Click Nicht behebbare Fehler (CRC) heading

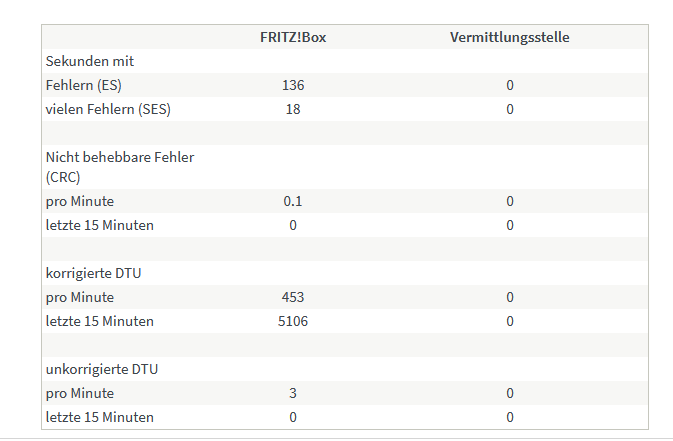[x=120, y=167]
